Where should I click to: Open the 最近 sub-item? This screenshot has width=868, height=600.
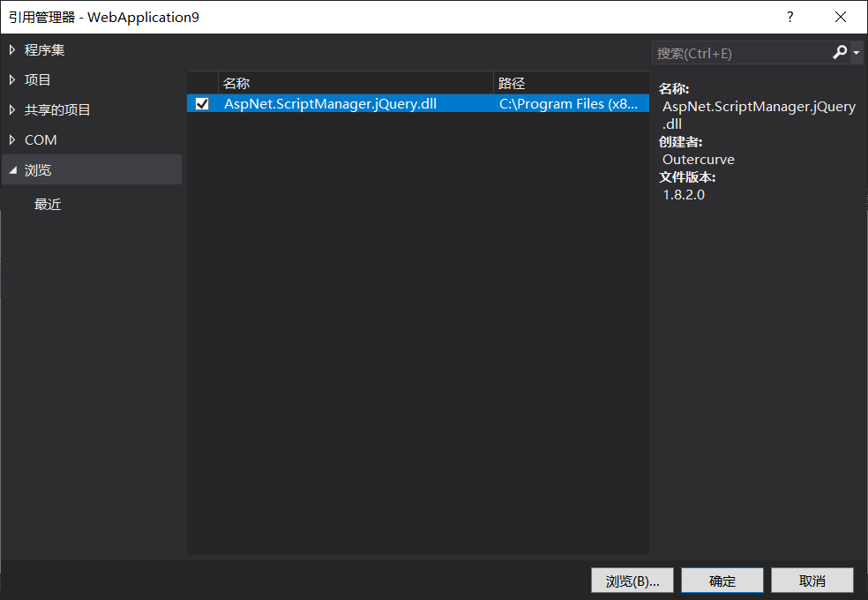tap(48, 204)
